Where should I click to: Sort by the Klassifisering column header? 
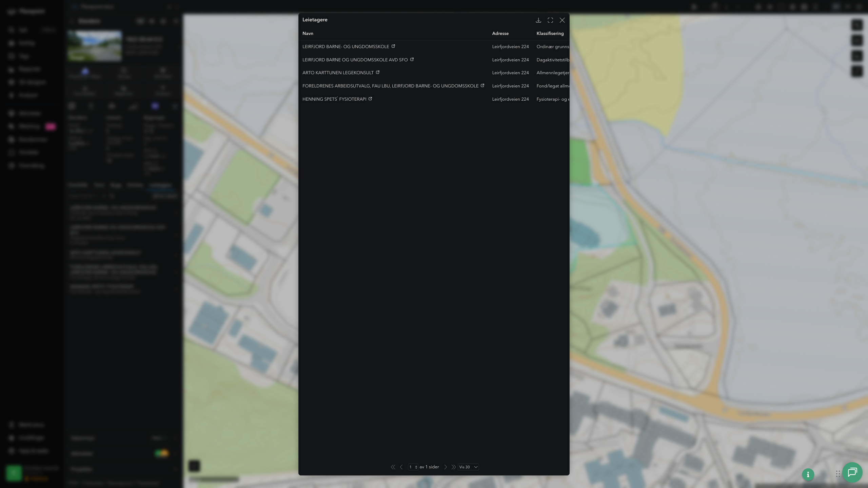550,33
